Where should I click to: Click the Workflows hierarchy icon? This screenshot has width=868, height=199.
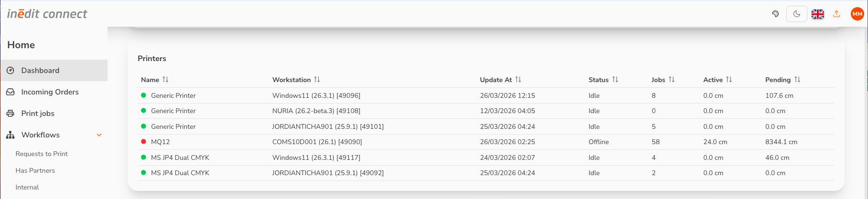click(10, 135)
